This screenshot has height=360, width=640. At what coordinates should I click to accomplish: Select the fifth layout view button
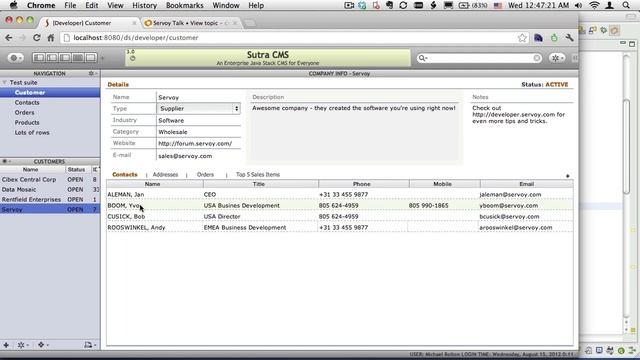tap(91, 58)
